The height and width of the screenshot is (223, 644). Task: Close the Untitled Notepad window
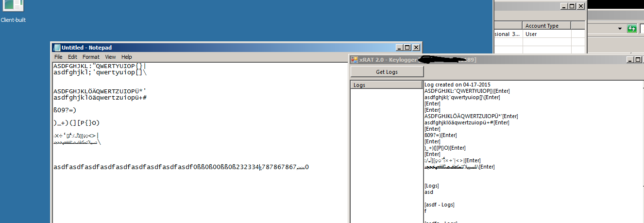click(416, 48)
